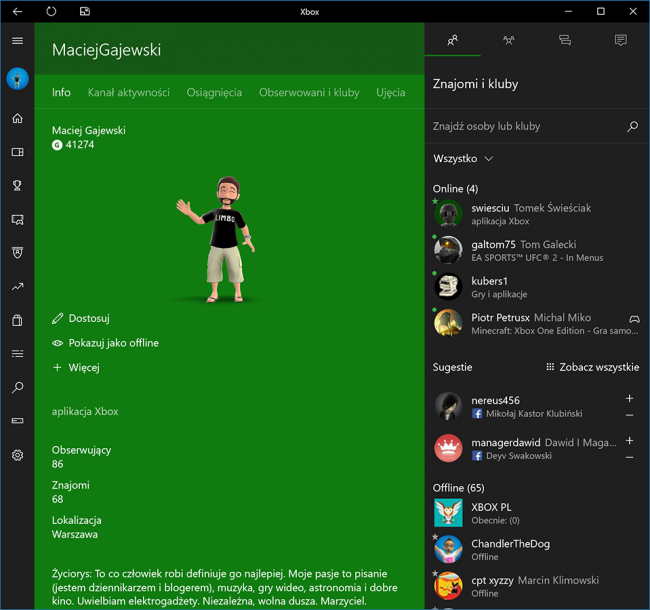Expand the Wszystko filter dropdown

click(x=463, y=159)
